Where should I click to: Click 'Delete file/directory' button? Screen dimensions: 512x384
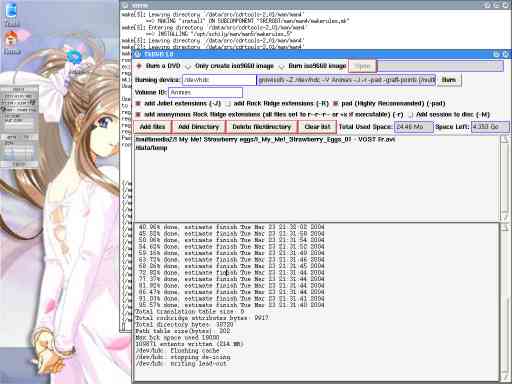[262, 127]
